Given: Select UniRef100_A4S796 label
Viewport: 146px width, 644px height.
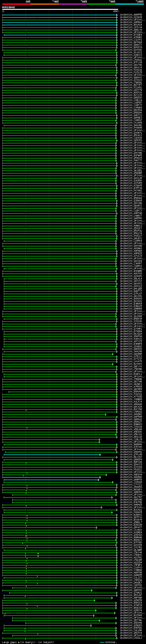Looking at the screenshot, I should [x=131, y=65].
